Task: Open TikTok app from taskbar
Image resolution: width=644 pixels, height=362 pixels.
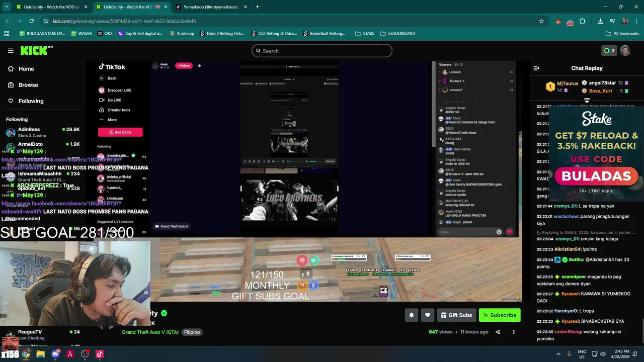Action: 100,354
